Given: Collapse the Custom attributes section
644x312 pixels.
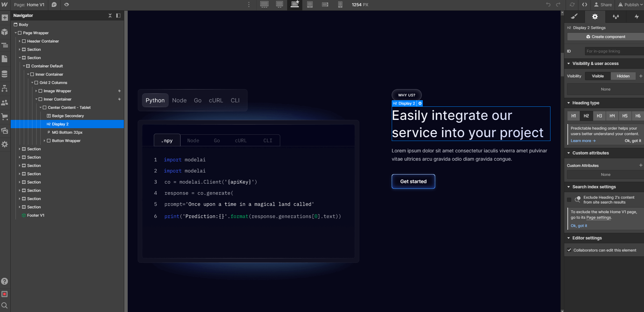Looking at the screenshot, I should tap(569, 153).
